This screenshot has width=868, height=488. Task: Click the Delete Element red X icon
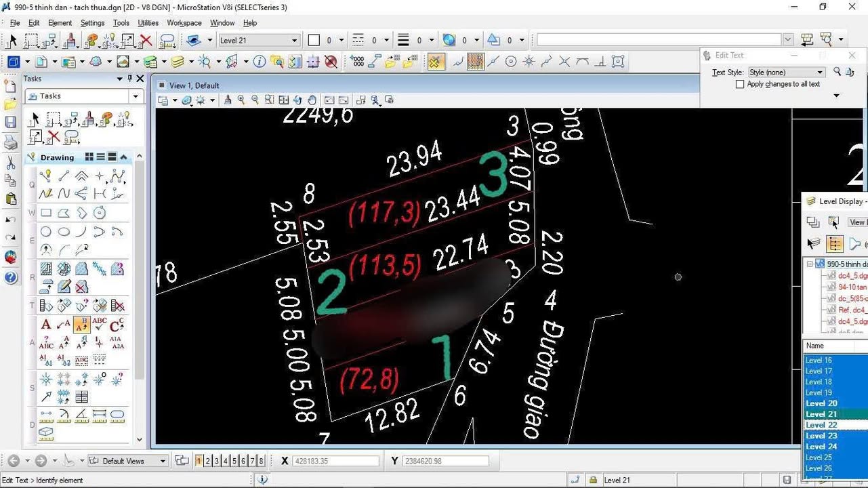[146, 41]
